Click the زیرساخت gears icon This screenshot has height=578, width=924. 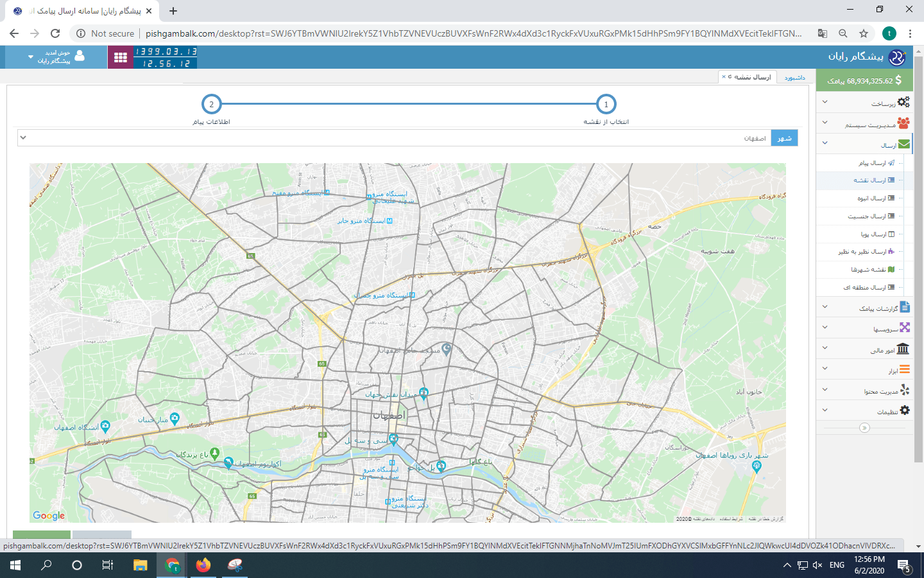click(x=903, y=102)
